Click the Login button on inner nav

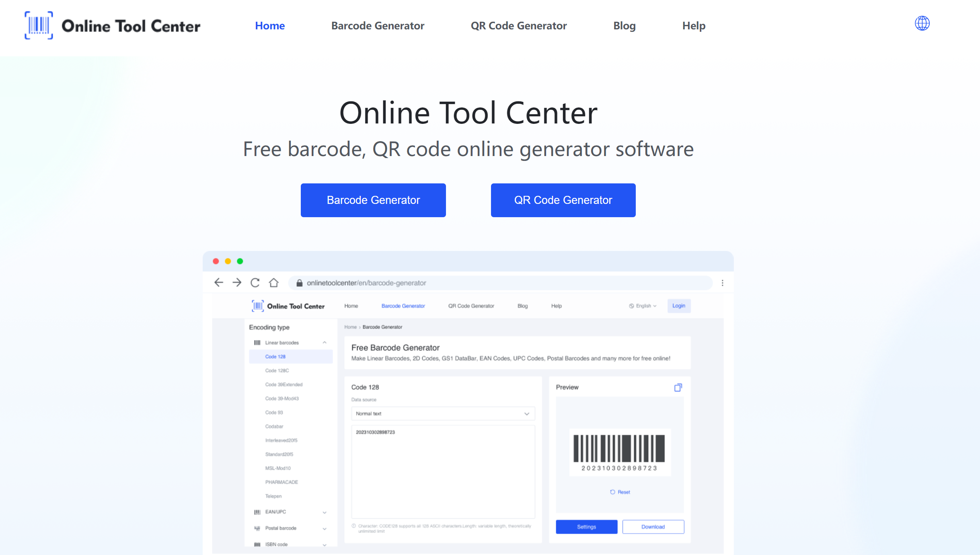678,306
